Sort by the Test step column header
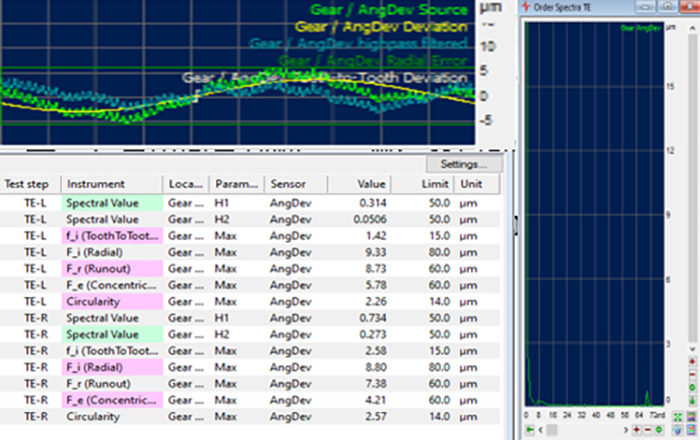The height and width of the screenshot is (440, 700). coord(30,184)
